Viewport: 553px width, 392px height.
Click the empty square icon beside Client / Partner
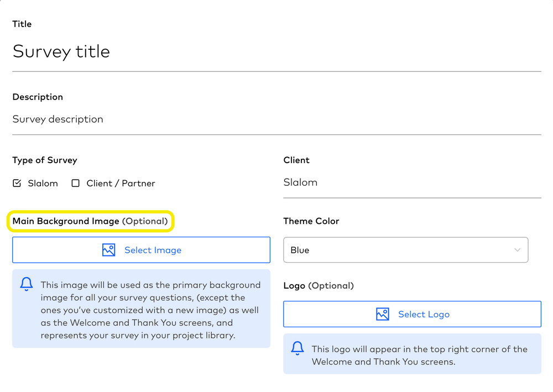75,182
